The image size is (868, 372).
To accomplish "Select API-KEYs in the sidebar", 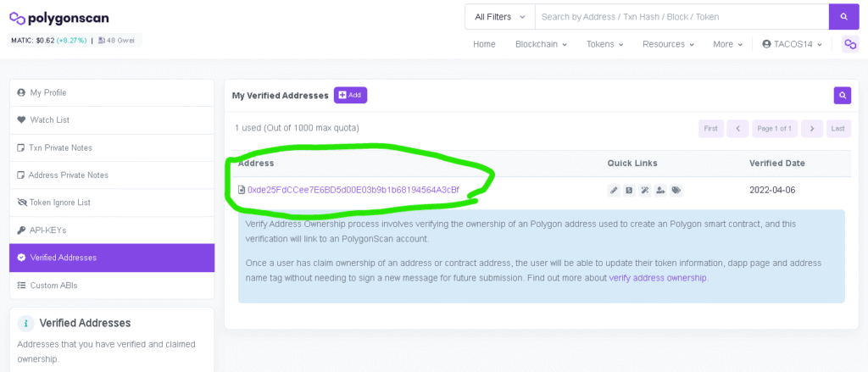I will coord(47,230).
